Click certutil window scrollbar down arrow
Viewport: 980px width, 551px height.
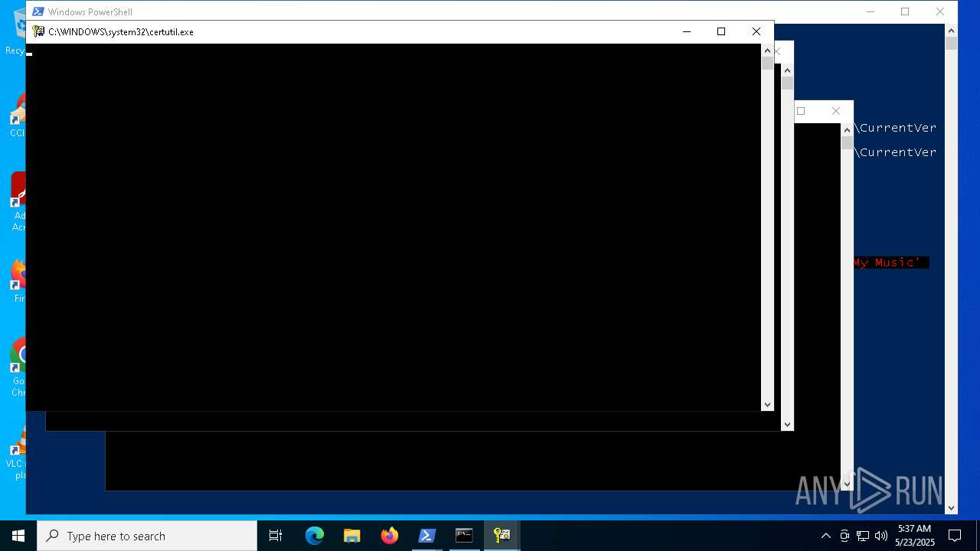point(767,405)
